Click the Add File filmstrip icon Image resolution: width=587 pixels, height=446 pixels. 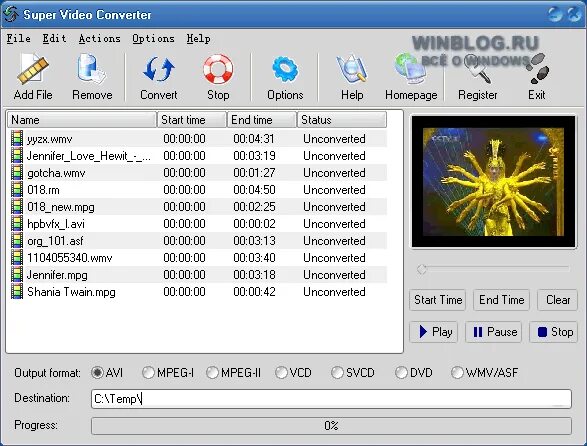click(x=33, y=69)
